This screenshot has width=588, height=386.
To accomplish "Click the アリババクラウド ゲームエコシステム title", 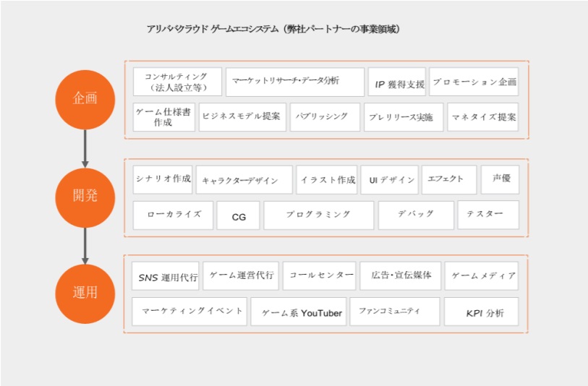I will tap(273, 29).
